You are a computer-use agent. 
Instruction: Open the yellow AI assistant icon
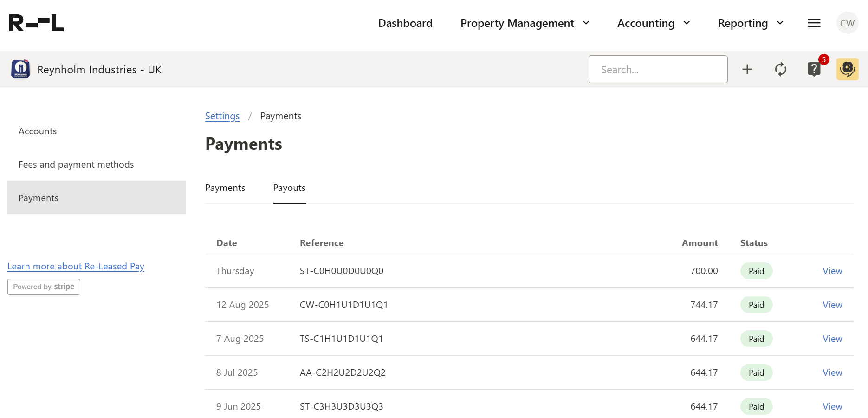[x=847, y=70]
